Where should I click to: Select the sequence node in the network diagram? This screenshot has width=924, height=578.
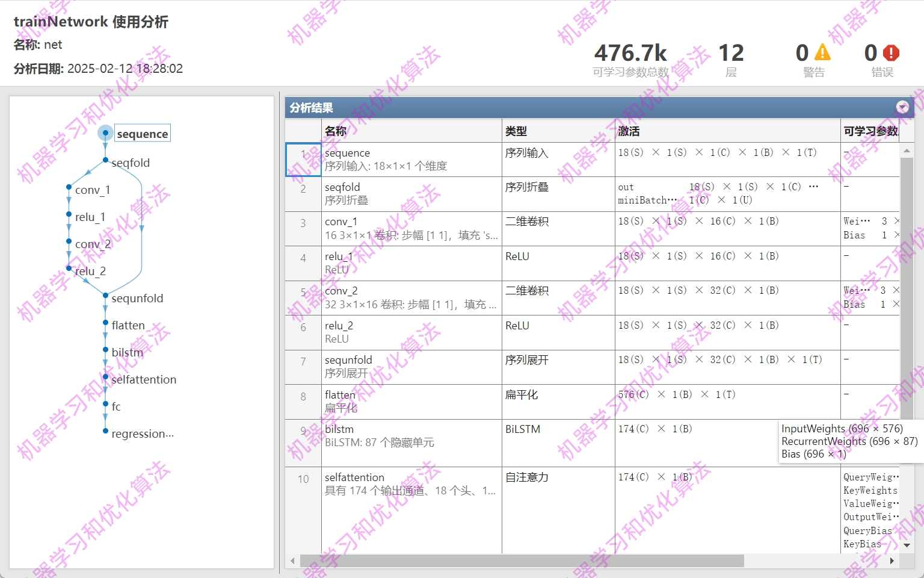click(x=106, y=133)
